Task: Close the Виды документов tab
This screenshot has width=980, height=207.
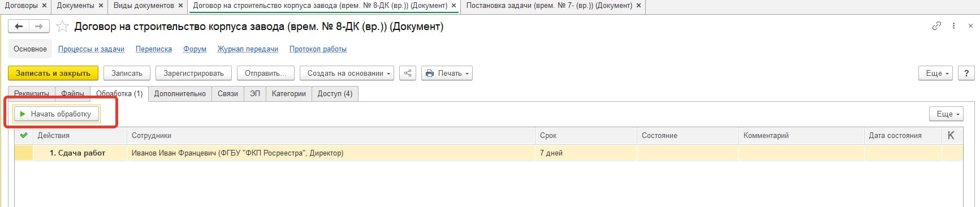Action: coord(180,6)
